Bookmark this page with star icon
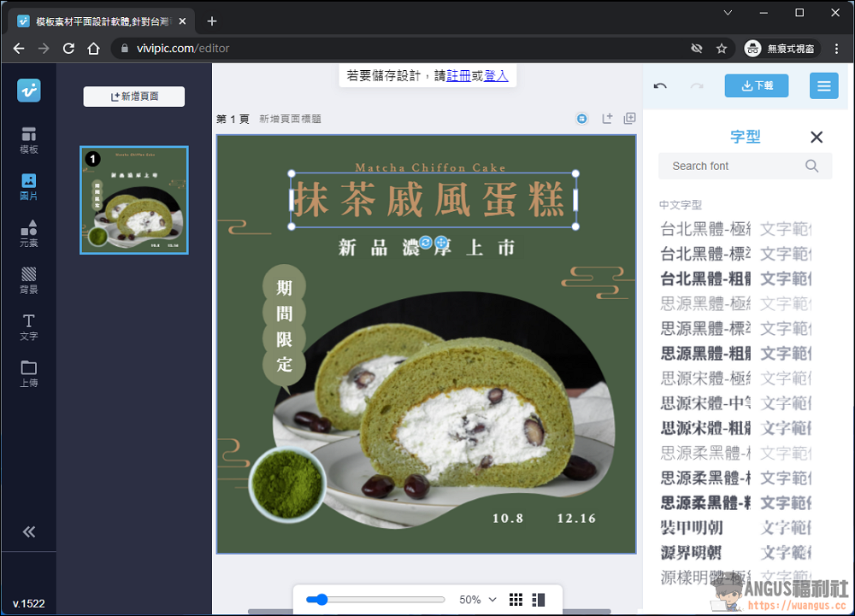This screenshot has height=616, width=855. (722, 49)
